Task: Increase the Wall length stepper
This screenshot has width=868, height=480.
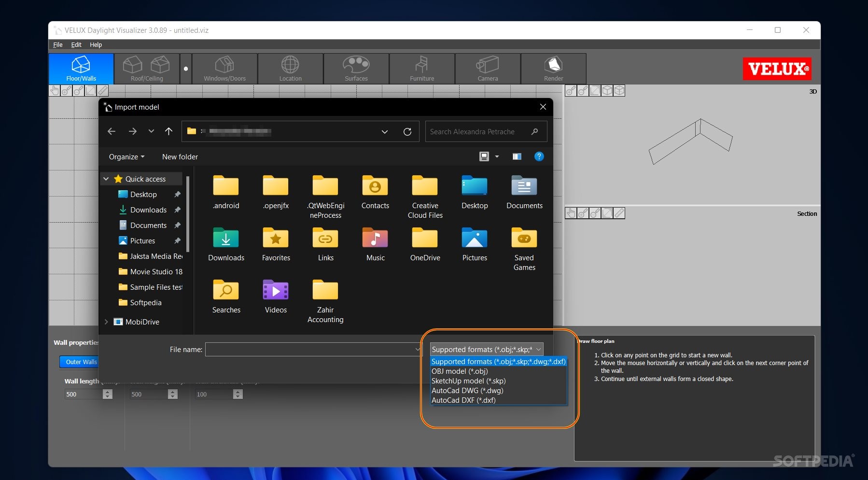Action: pos(108,392)
